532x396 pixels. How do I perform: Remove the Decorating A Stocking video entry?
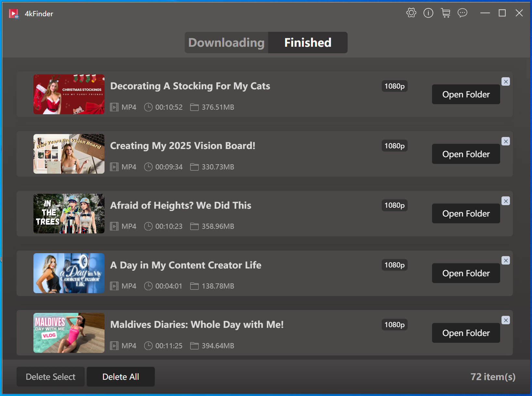(x=505, y=82)
